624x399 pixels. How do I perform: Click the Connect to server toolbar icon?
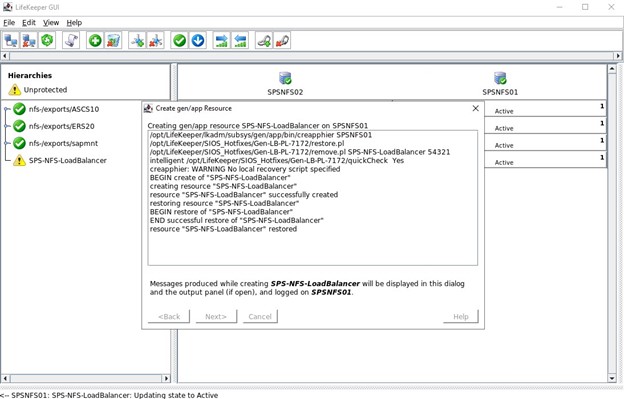point(11,41)
